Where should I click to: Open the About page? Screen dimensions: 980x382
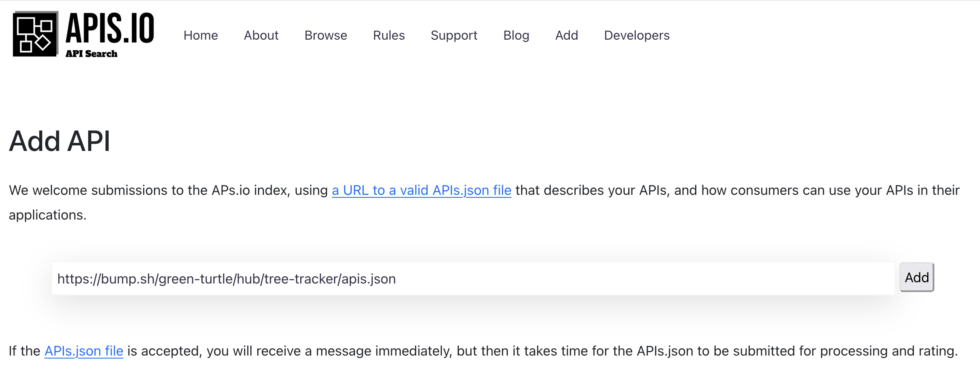pos(261,35)
